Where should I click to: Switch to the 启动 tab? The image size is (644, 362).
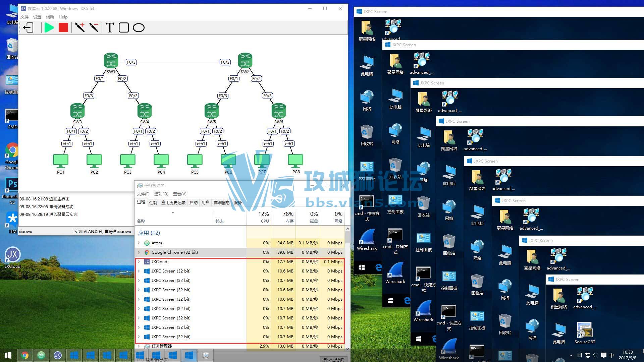[x=194, y=202]
